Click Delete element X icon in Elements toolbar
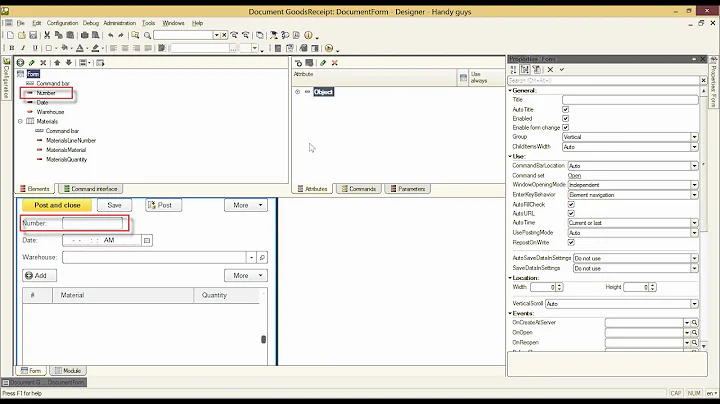The width and height of the screenshot is (720, 404). pyautogui.click(x=43, y=63)
